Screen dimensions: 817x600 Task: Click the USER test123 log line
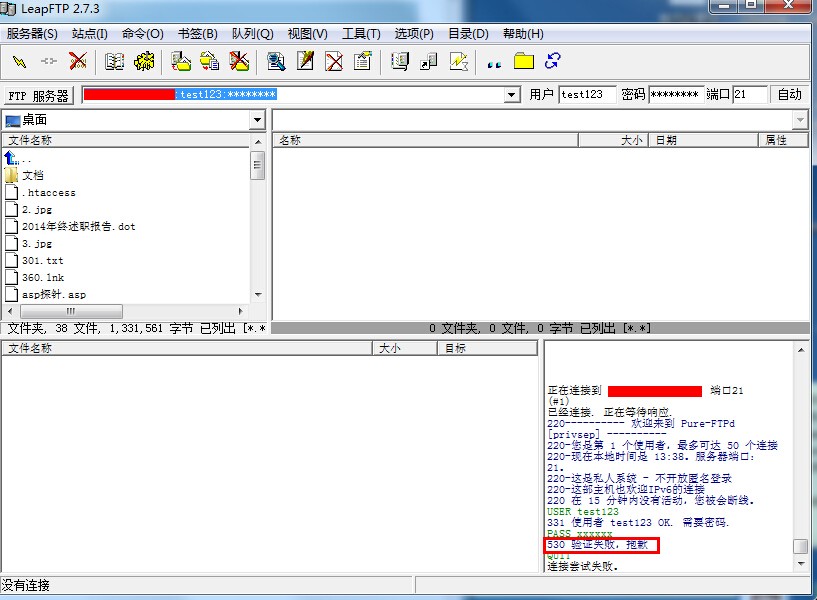(x=583, y=511)
